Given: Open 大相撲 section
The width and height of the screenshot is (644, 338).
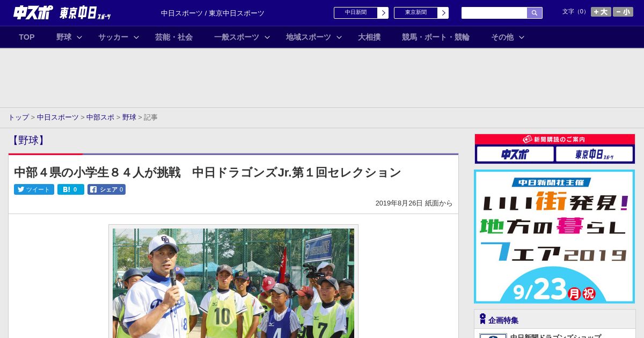Looking at the screenshot, I should (x=369, y=37).
